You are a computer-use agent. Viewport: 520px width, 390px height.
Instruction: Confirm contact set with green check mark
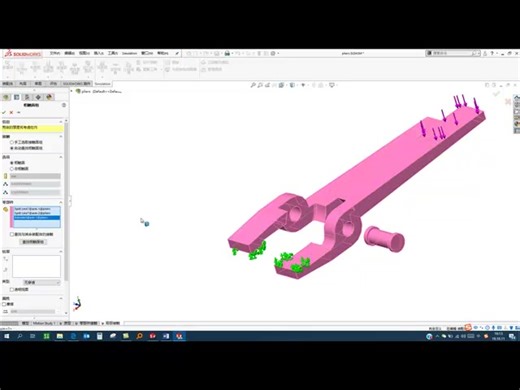[4, 112]
